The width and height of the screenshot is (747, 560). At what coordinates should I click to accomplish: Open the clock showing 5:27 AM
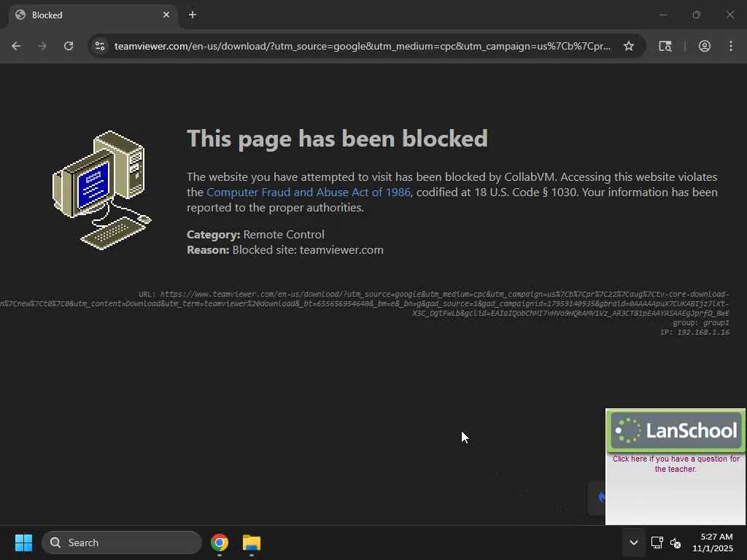click(713, 542)
